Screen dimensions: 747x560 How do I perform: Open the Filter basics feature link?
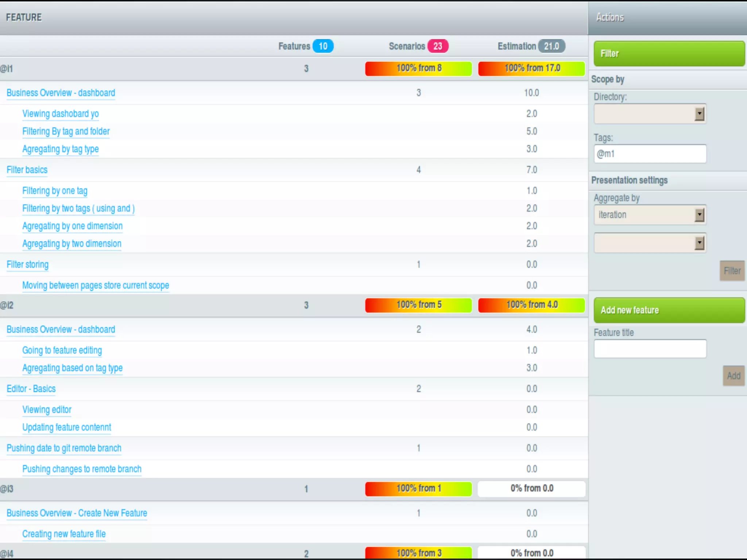point(27,170)
